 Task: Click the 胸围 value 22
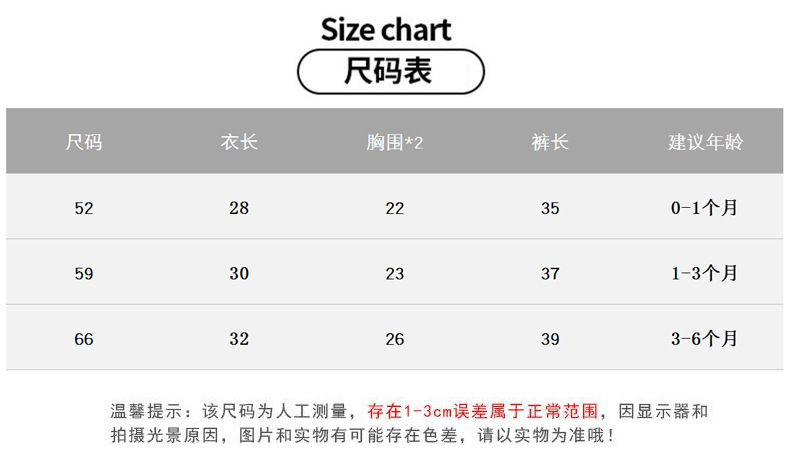coord(395,208)
